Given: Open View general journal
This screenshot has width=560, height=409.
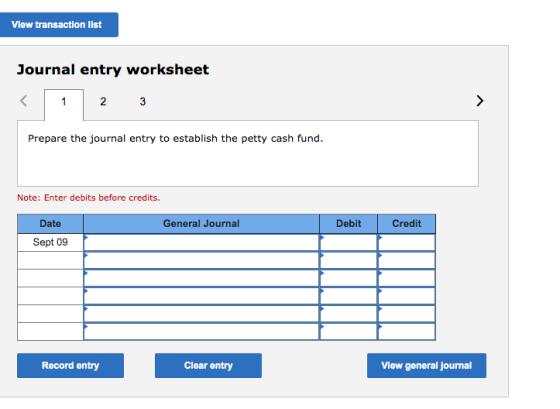Looking at the screenshot, I should pyautogui.click(x=426, y=365).
